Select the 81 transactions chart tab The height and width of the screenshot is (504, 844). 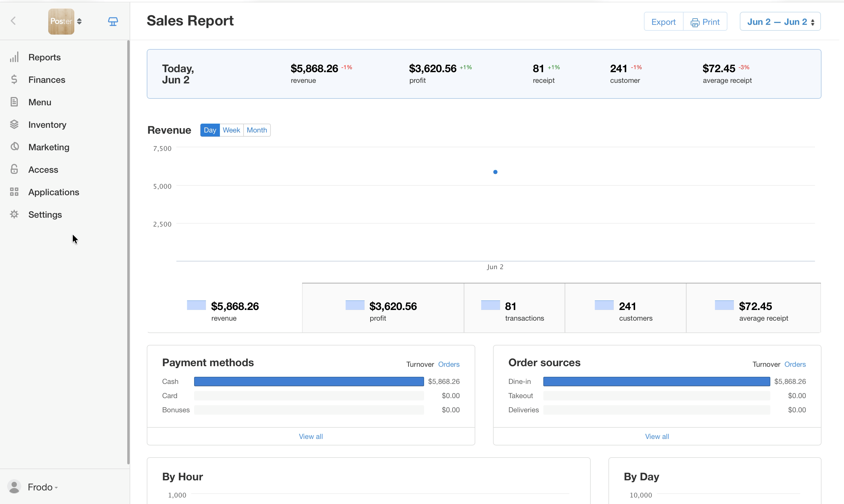point(514,308)
